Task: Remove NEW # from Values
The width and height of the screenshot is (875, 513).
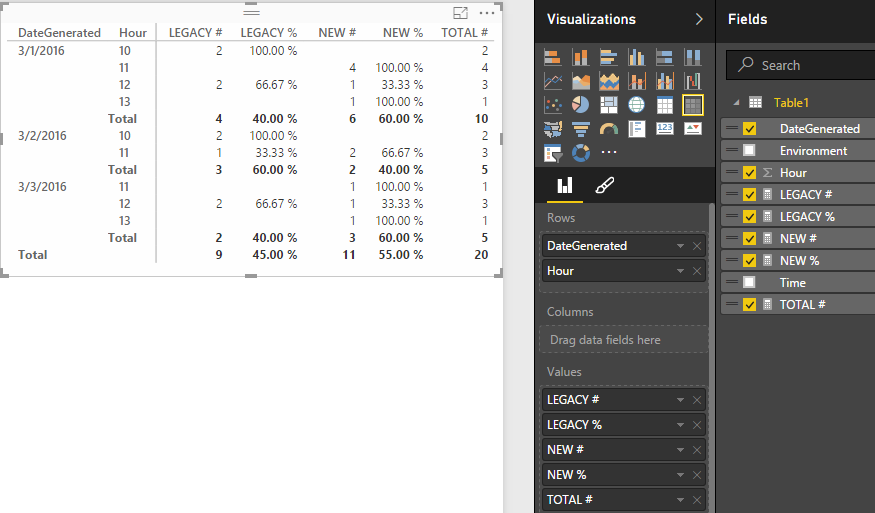Action: coord(697,450)
